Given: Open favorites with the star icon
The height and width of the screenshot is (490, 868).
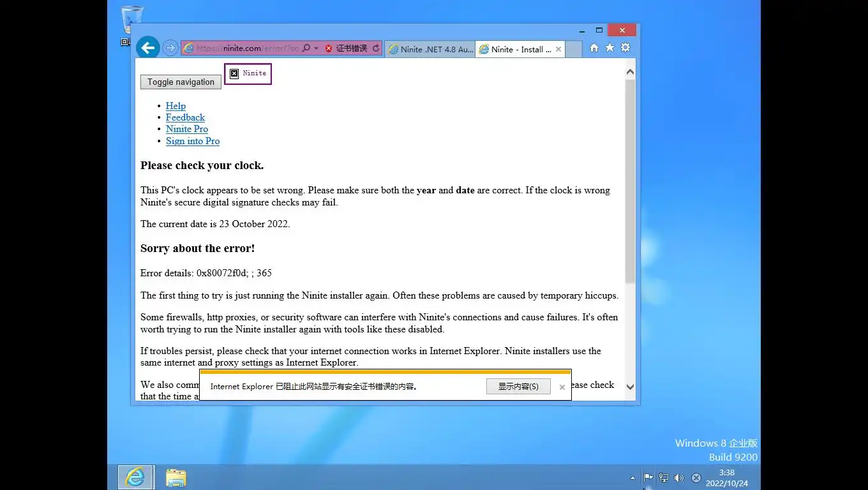Looking at the screenshot, I should tap(610, 48).
